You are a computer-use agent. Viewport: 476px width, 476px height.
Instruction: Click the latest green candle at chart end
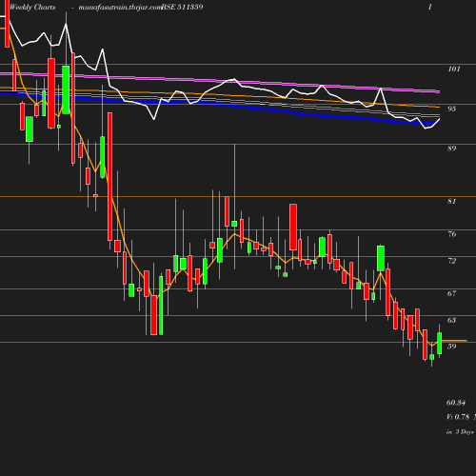tap(440, 343)
